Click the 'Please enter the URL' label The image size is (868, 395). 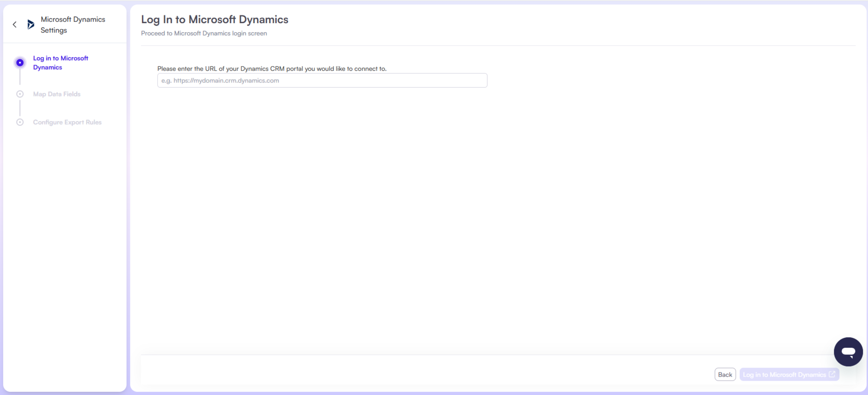271,69
